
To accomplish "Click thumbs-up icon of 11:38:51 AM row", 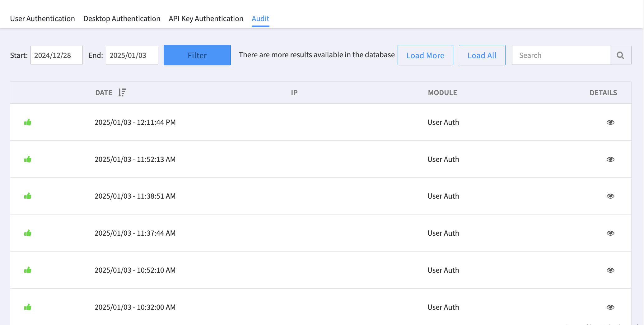I will [28, 196].
